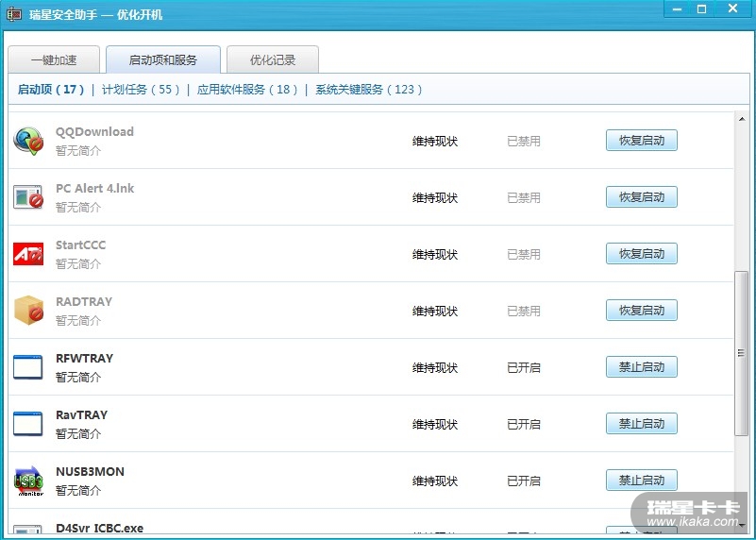756x540 pixels.
Task: Select the 启动项和服务 tab
Action: pos(163,59)
